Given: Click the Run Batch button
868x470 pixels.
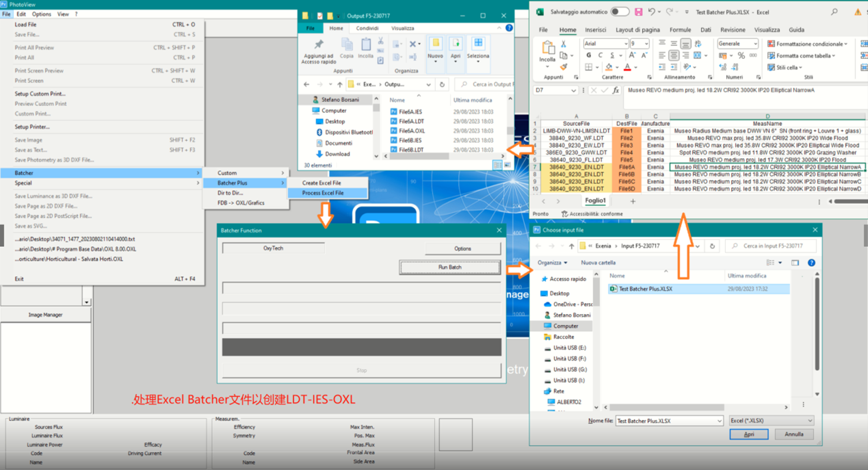Looking at the screenshot, I should (x=450, y=267).
